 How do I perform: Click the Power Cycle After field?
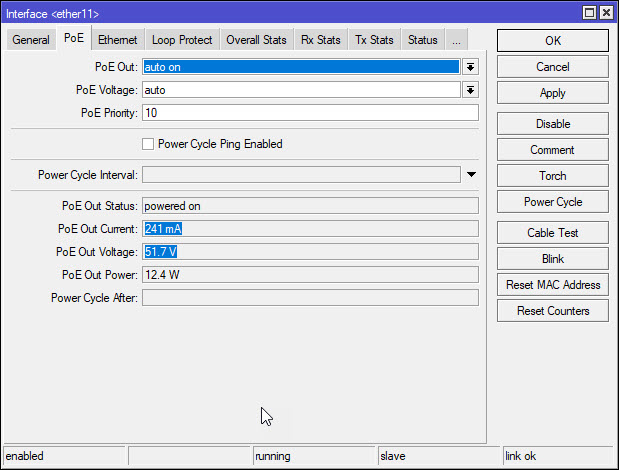(310, 298)
